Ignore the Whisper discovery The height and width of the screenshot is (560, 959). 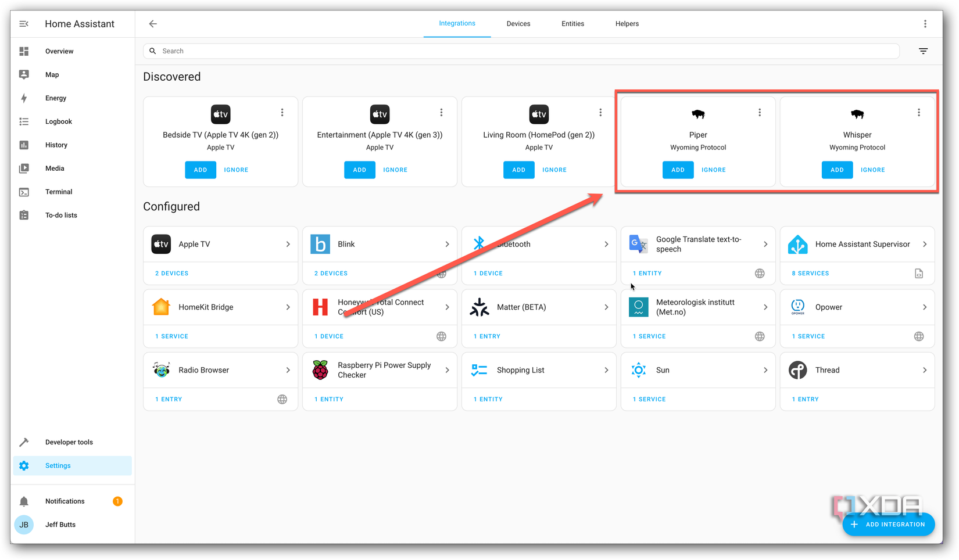tap(872, 170)
